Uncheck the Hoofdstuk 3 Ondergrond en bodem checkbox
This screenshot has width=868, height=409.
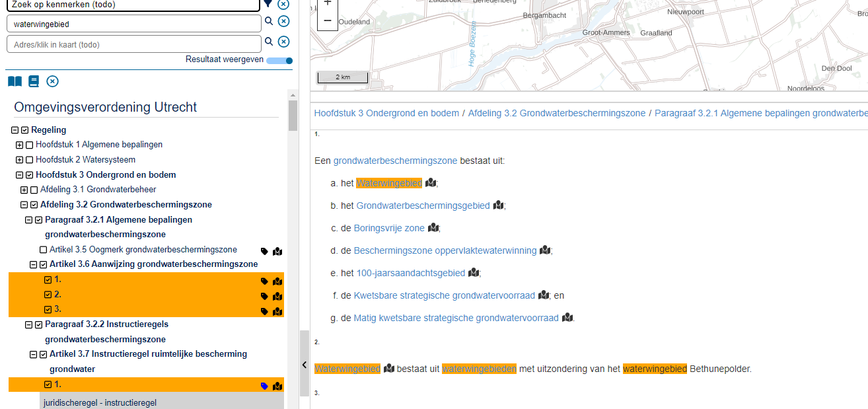pos(29,175)
